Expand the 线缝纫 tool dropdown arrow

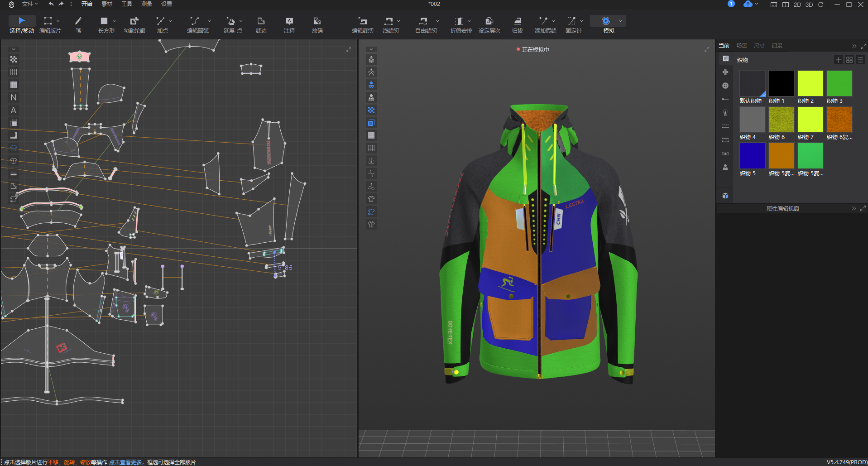pyautogui.click(x=398, y=21)
